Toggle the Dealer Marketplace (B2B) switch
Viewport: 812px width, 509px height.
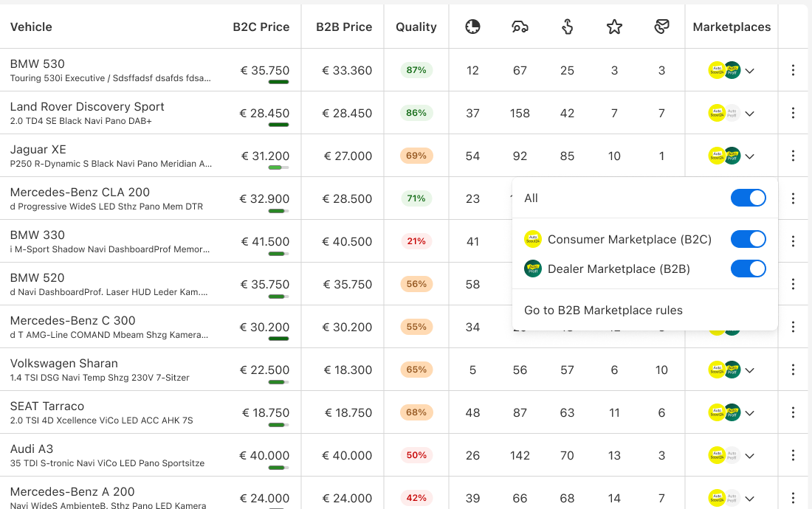(749, 269)
